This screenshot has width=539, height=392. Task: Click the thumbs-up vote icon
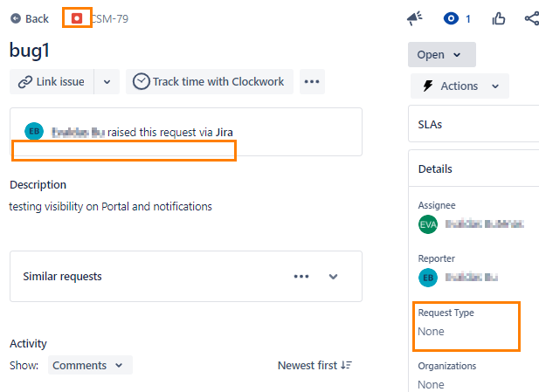[499, 18]
